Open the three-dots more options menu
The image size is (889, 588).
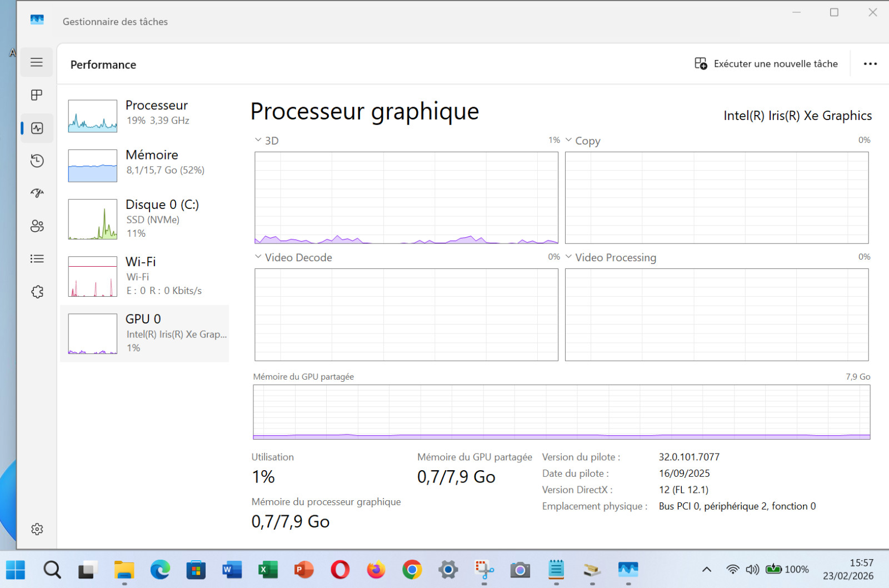coord(870,64)
